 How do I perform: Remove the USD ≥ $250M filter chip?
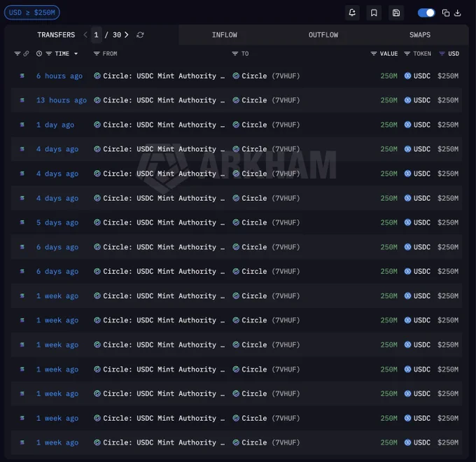point(32,13)
